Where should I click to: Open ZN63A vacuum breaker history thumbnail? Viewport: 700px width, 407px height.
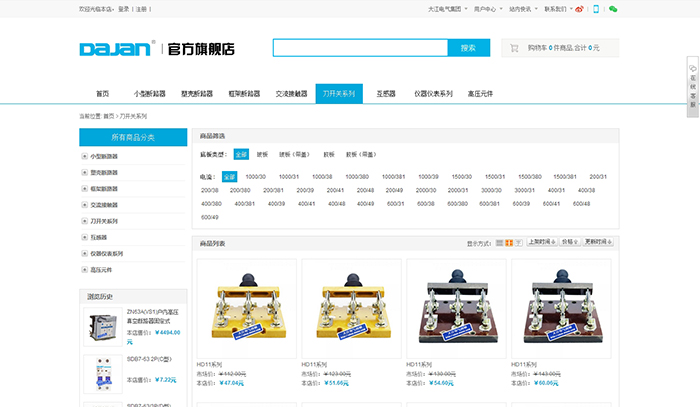[x=103, y=327]
